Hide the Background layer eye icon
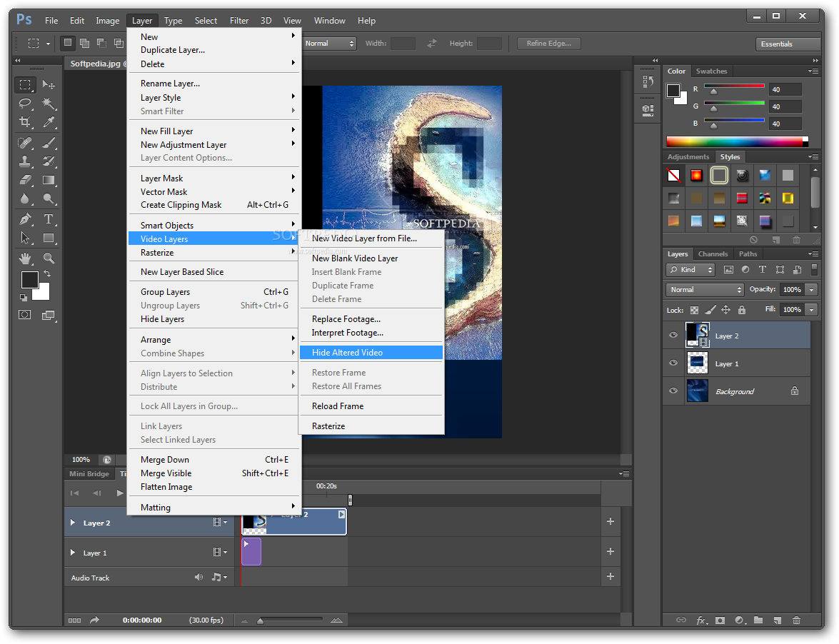 tap(673, 391)
